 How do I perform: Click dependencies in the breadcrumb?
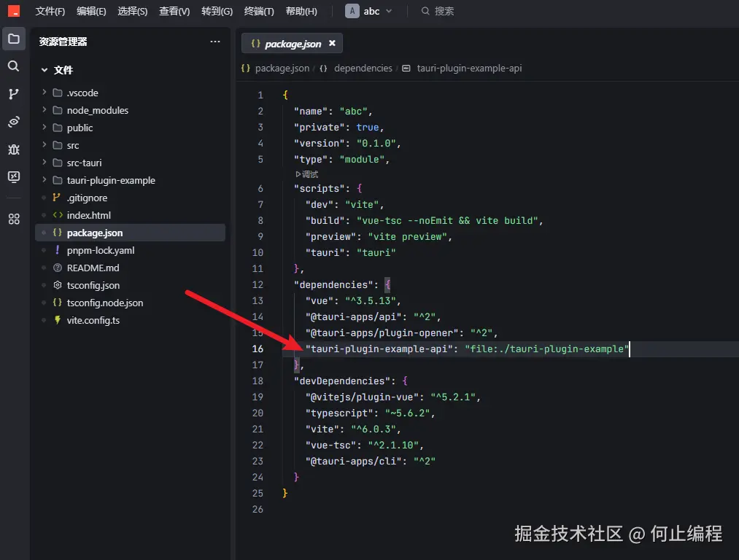point(363,69)
